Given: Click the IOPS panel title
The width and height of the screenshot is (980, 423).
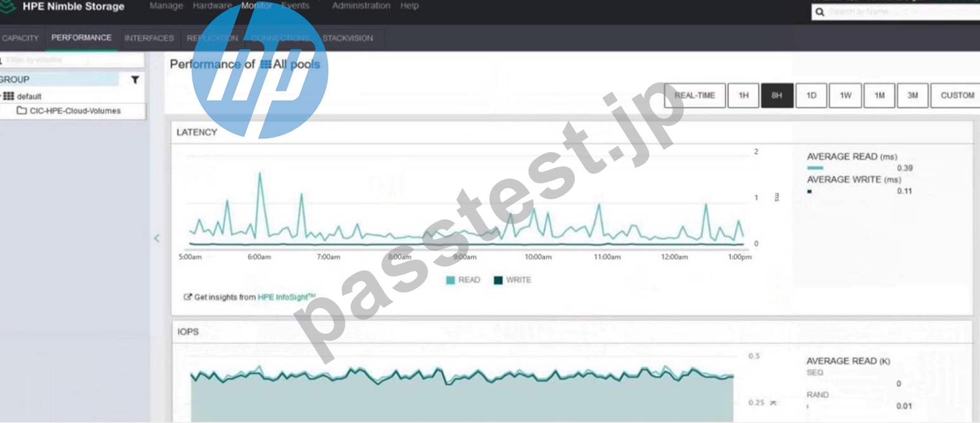Looking at the screenshot, I should (188, 332).
